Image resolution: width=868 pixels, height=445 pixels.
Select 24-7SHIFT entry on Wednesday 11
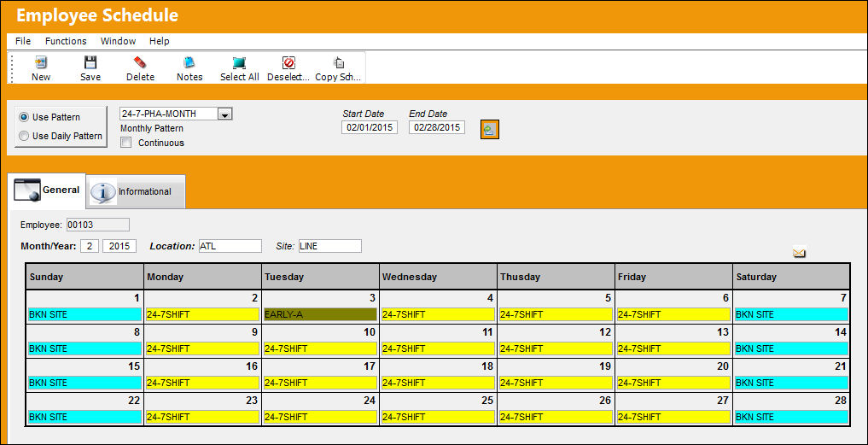[x=438, y=348]
